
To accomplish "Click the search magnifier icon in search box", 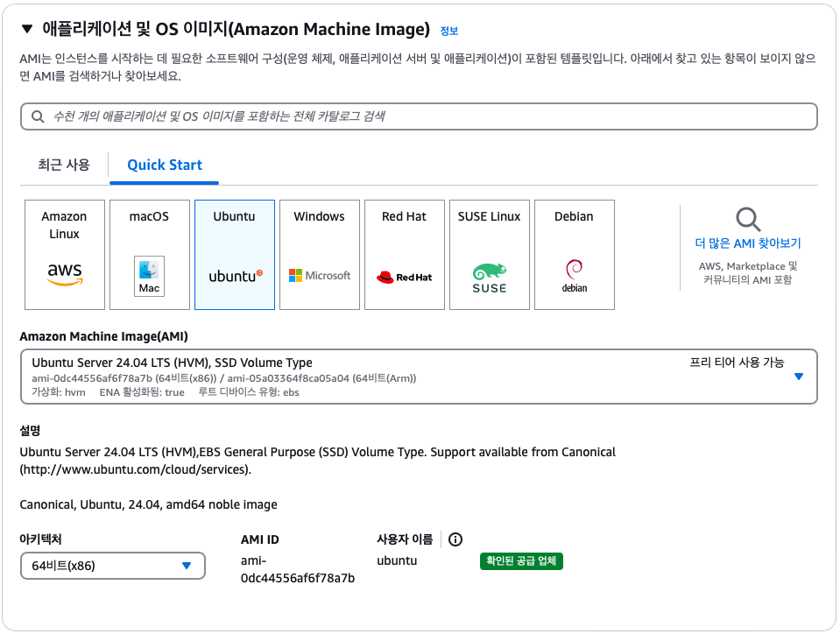I will pos(38,116).
